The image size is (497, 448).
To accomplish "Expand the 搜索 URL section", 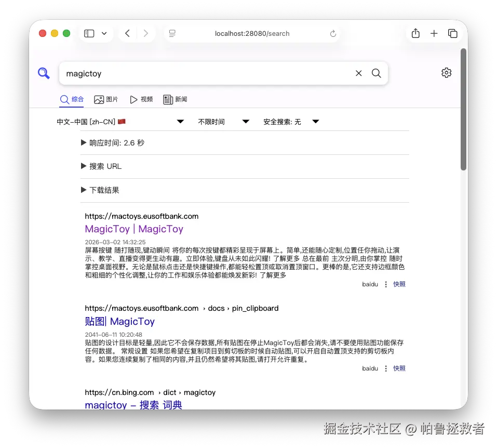I will [x=101, y=166].
